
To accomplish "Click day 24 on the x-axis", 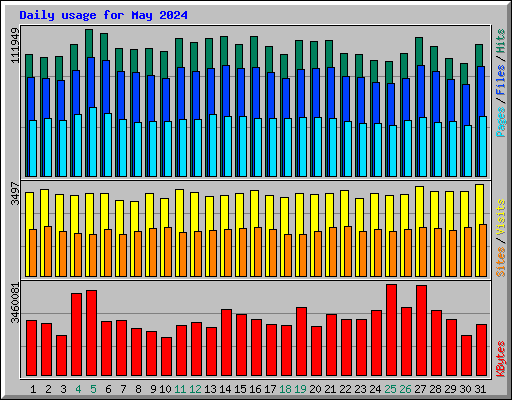I will point(375,389).
